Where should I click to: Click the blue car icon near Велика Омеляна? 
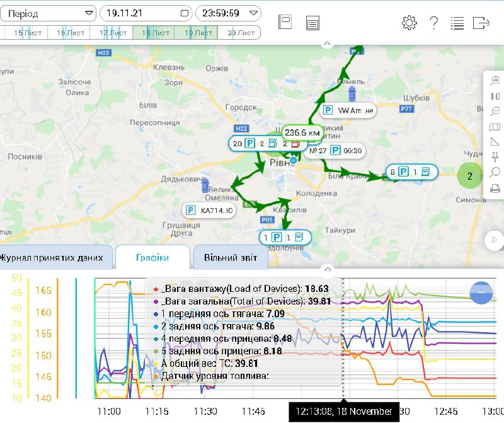click(205, 186)
